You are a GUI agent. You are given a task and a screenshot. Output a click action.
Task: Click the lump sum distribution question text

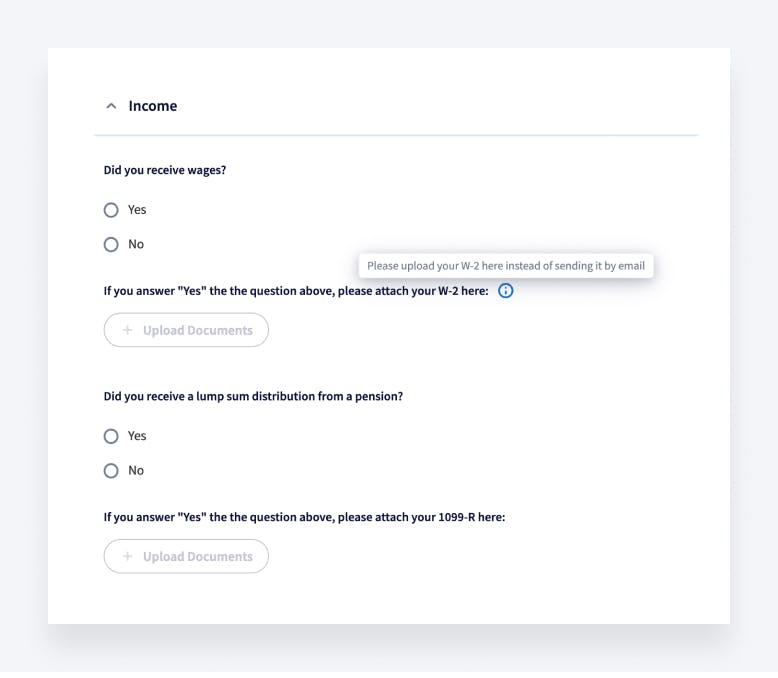tap(253, 396)
